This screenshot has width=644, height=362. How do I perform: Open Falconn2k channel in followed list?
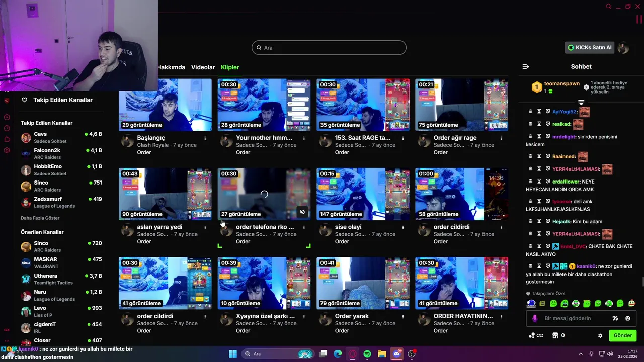(61, 153)
